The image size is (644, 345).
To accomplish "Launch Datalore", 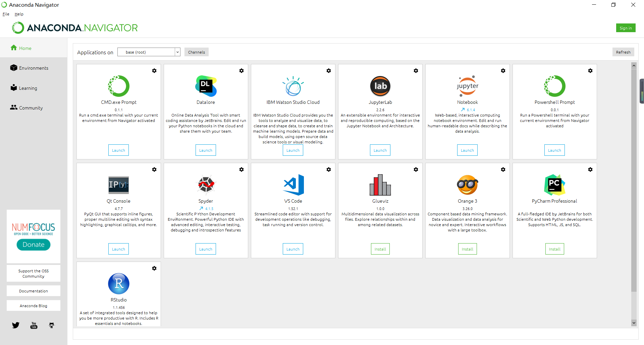I will tap(206, 150).
